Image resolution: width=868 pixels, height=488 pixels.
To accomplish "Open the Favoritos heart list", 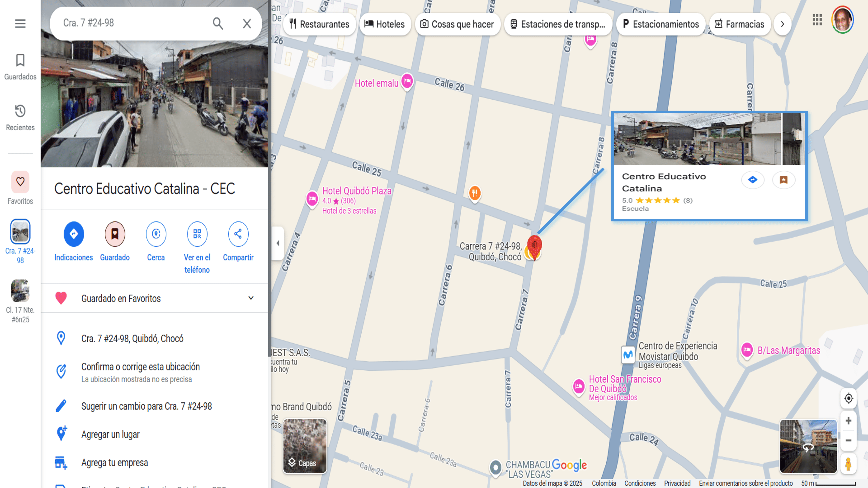I will (x=20, y=188).
